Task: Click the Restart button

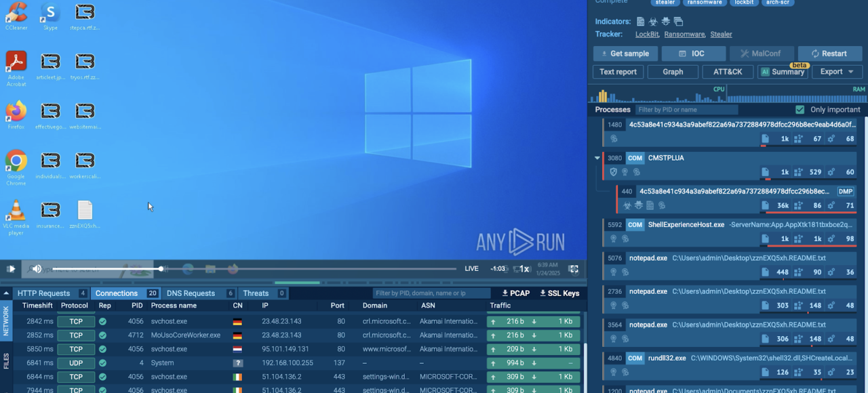Action: tap(829, 54)
